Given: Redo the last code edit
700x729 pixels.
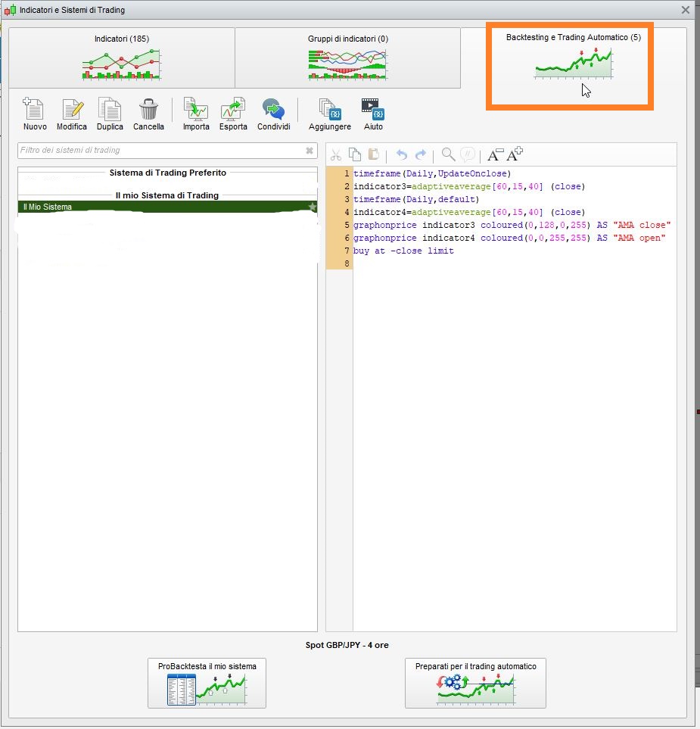Looking at the screenshot, I should (x=421, y=154).
